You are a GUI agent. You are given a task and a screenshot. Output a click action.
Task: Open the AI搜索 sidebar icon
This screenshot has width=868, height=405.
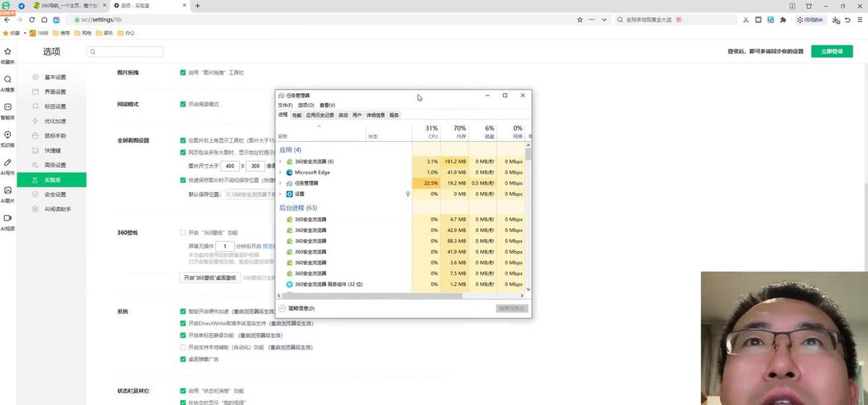coord(7,79)
